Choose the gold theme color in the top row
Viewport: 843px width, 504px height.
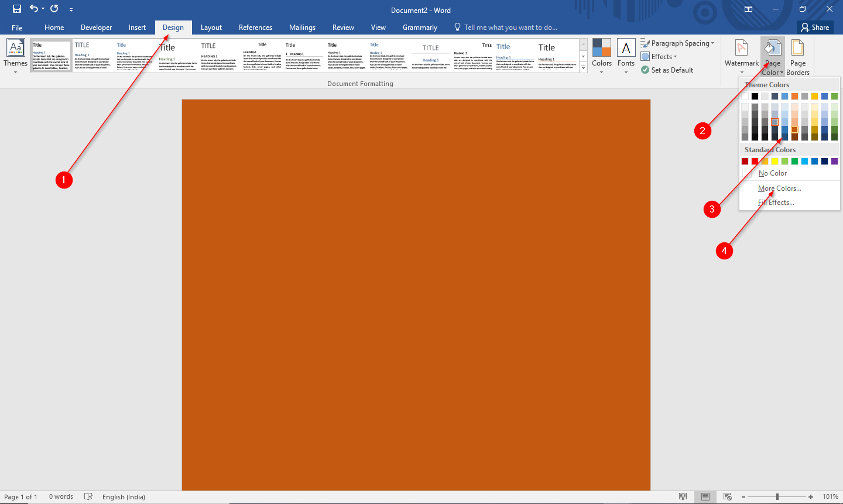814,96
